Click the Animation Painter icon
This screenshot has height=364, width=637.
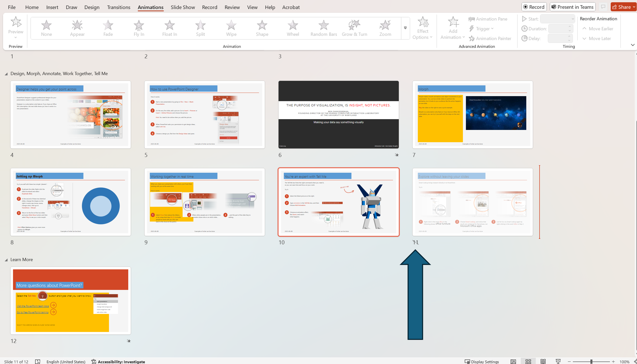[472, 39]
